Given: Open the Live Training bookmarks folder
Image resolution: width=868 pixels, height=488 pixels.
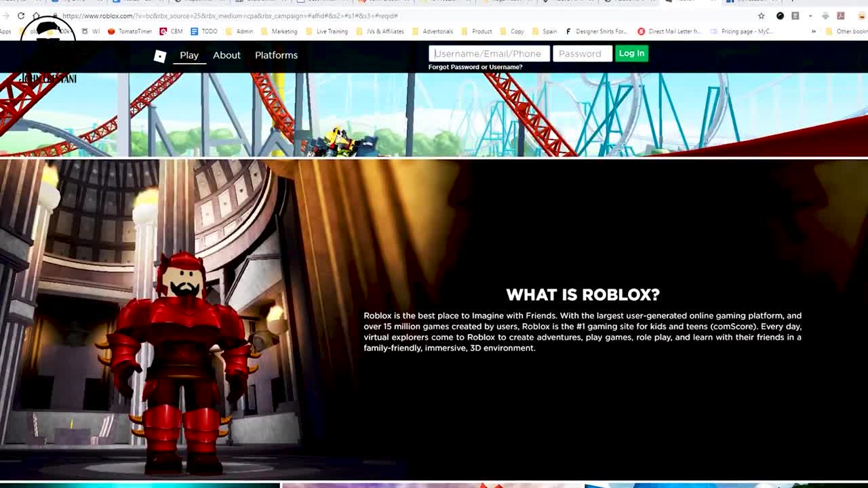Looking at the screenshot, I should 327,31.
